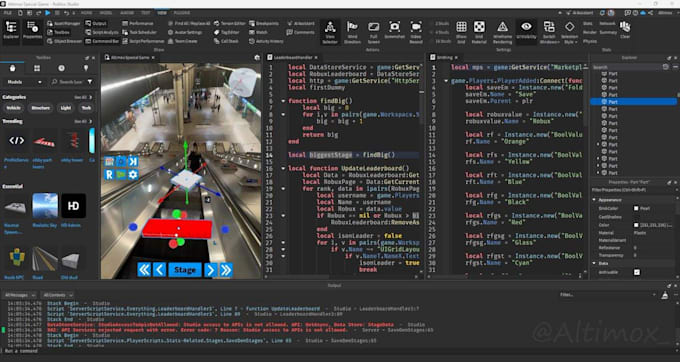
Task: Toggle the Output window ribbon item
Action: (96, 23)
